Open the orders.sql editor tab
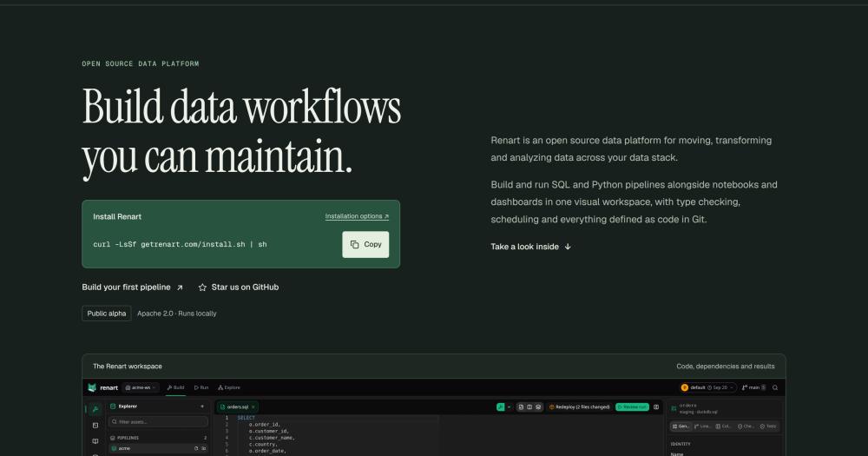This screenshot has height=456, width=868. [237, 407]
